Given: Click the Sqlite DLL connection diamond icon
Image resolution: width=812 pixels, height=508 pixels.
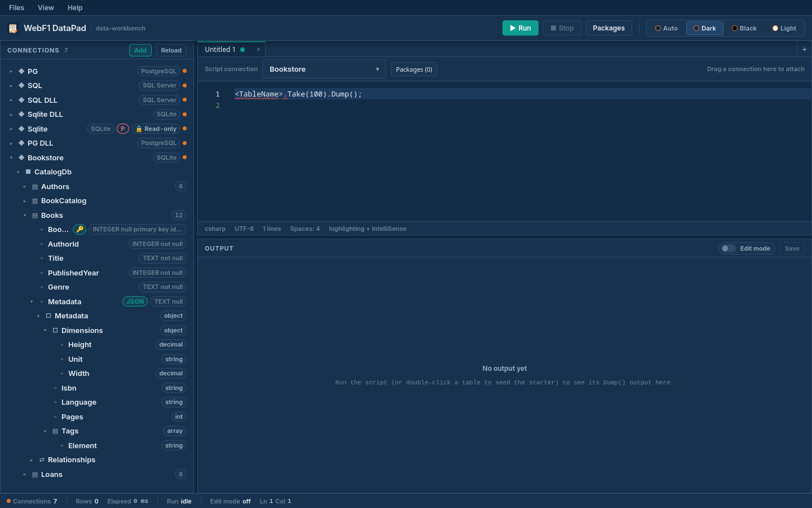Looking at the screenshot, I should (x=21, y=114).
